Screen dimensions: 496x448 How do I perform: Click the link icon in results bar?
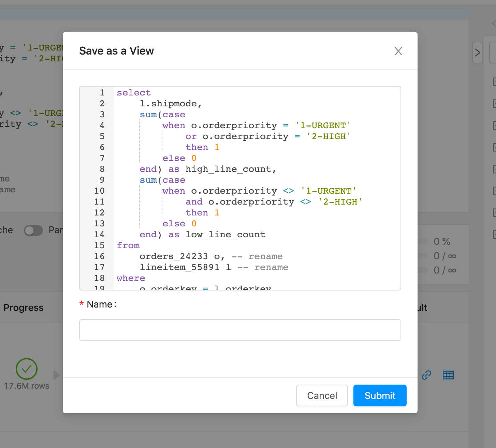tap(426, 375)
